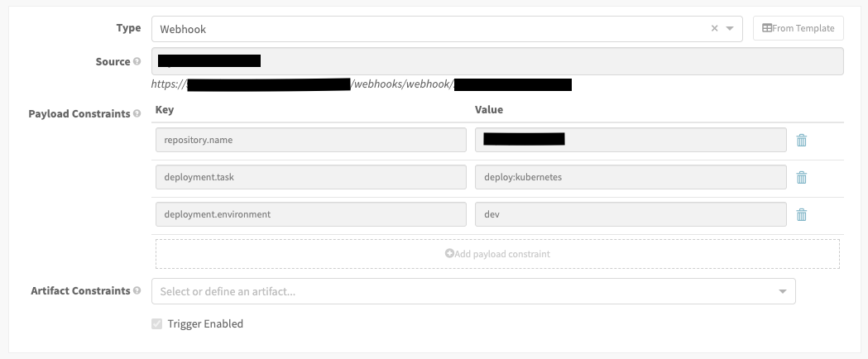Click the Source input field

(496, 61)
